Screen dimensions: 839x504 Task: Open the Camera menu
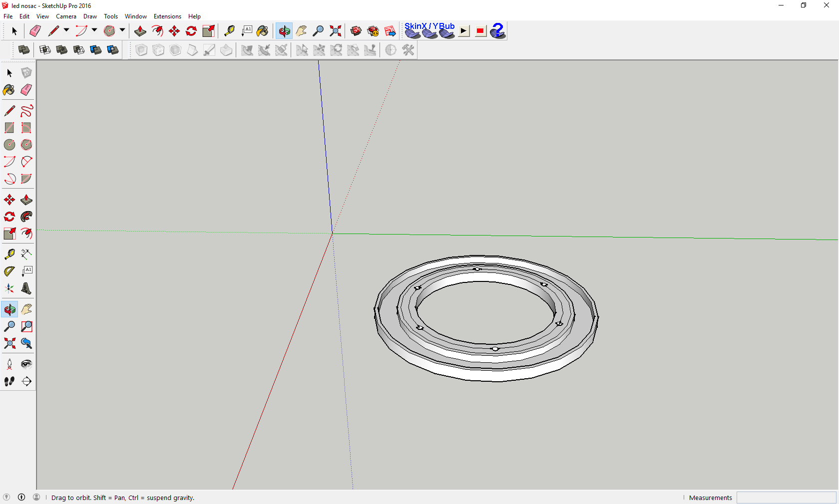[x=66, y=16]
